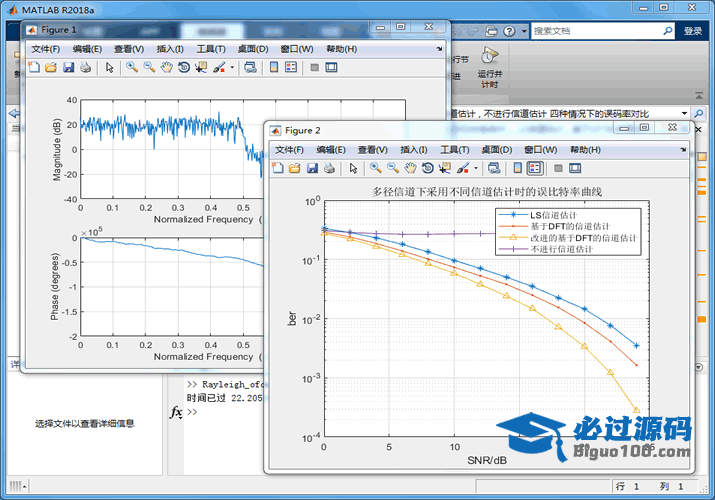
Task: Click Print icon in Figure 1 toolbar
Action: pos(85,68)
